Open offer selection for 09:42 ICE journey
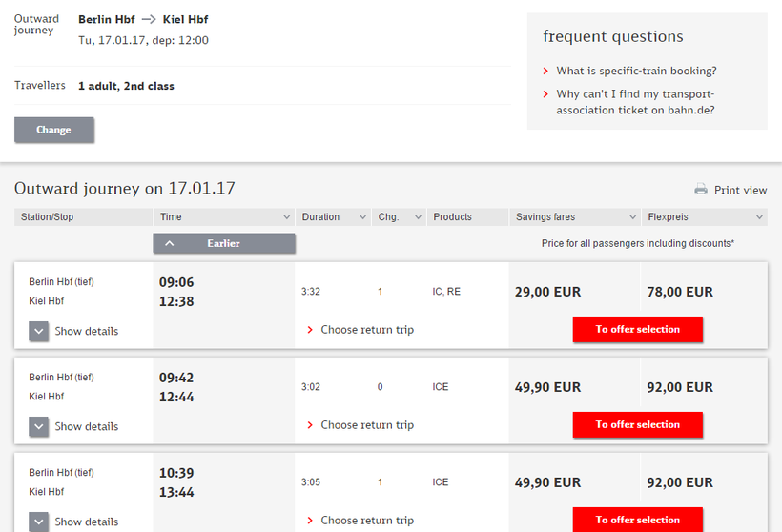The height and width of the screenshot is (532, 782). pos(637,425)
